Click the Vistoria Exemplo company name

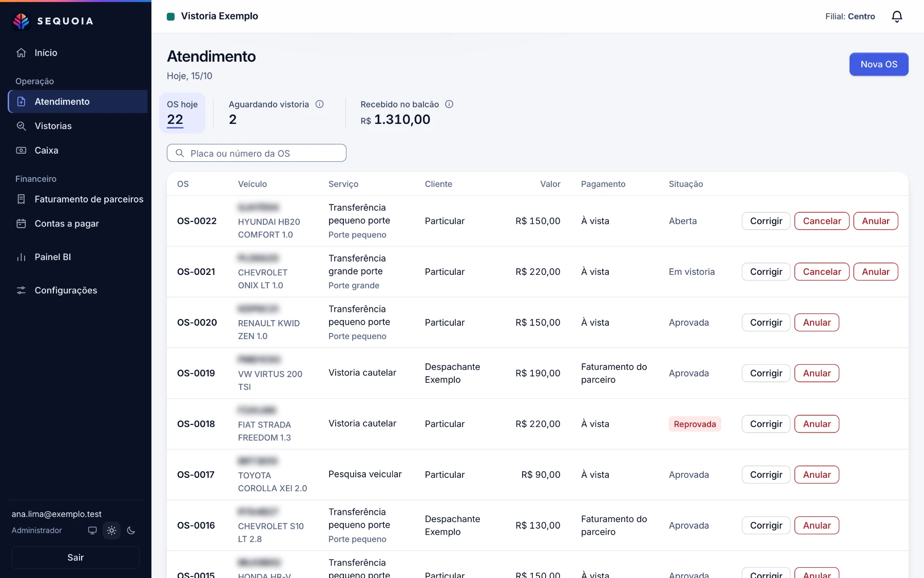click(219, 16)
